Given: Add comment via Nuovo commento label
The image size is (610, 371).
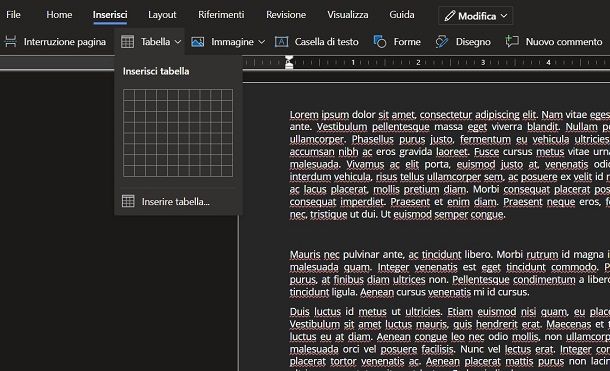Looking at the screenshot, I should click(564, 42).
